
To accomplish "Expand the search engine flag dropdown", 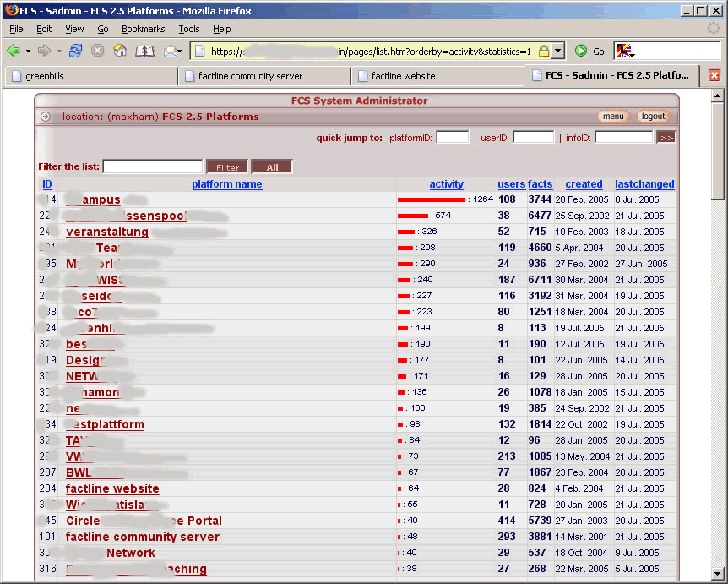I will pos(626,52).
